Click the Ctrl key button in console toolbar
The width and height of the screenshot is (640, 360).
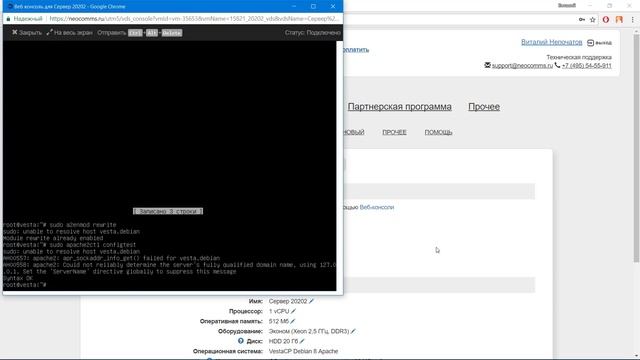(135, 33)
